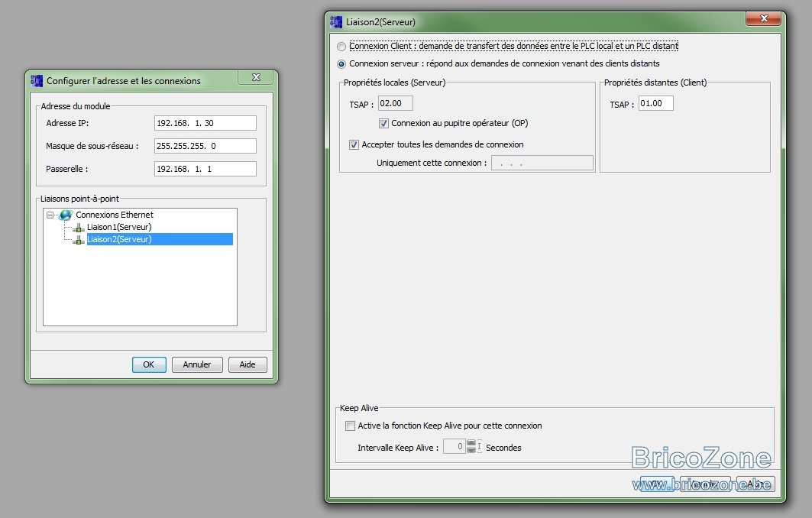Click the remote client TSAP field 01.00
This screenshot has width=812, height=518.
tap(655, 103)
